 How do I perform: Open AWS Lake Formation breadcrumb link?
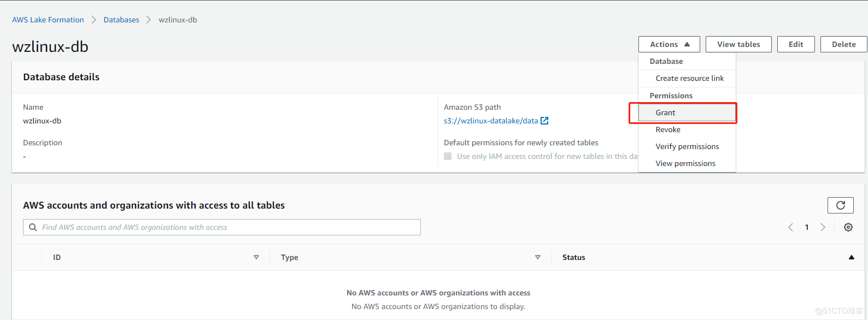(48, 20)
